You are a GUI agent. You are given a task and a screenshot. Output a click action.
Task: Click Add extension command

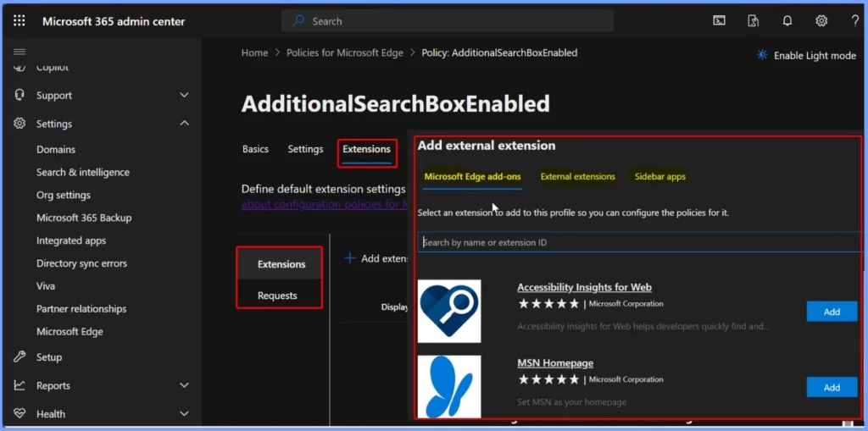(x=376, y=257)
